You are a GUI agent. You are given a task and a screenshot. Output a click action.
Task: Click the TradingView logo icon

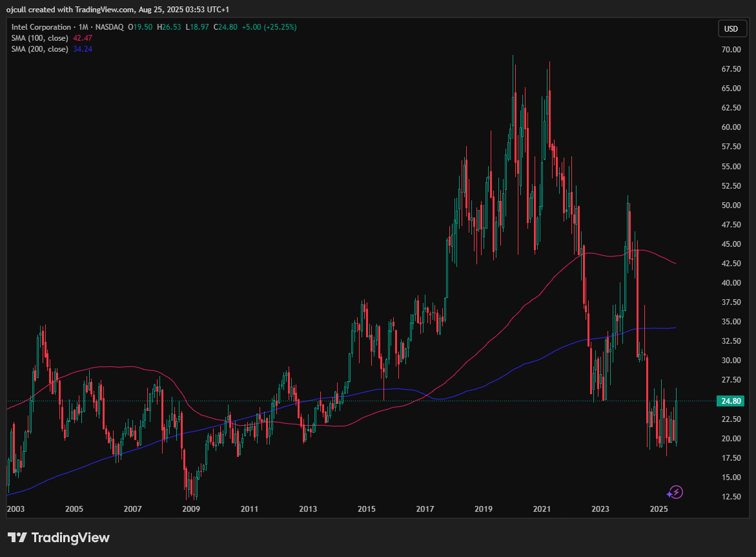17,537
